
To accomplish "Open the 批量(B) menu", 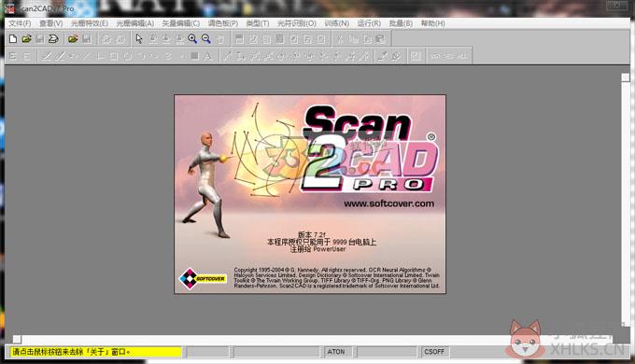I will (401, 23).
